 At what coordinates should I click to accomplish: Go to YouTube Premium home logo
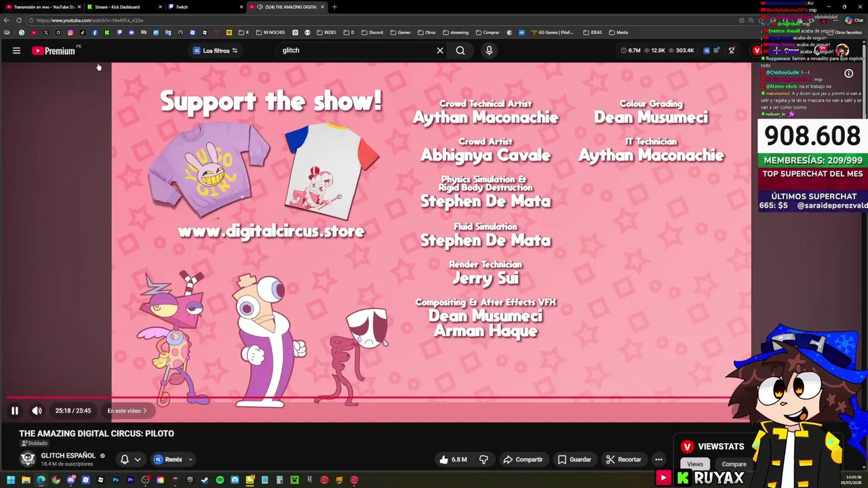54,51
